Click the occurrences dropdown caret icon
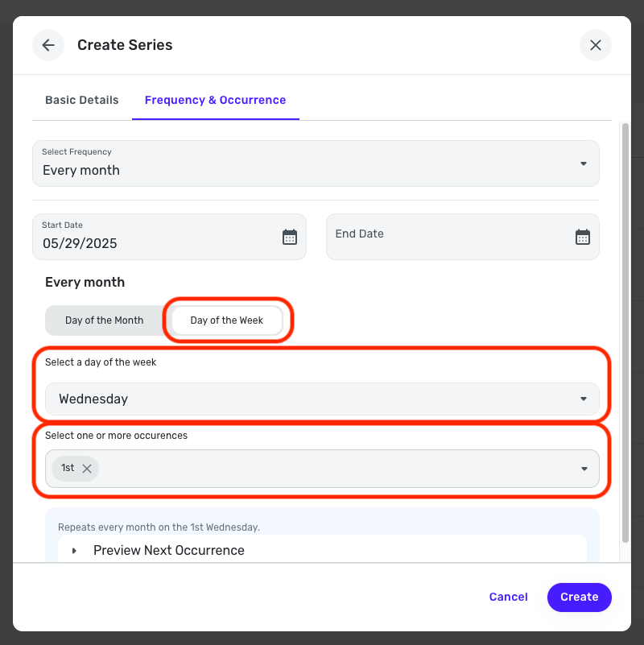The width and height of the screenshot is (644, 645). point(584,469)
